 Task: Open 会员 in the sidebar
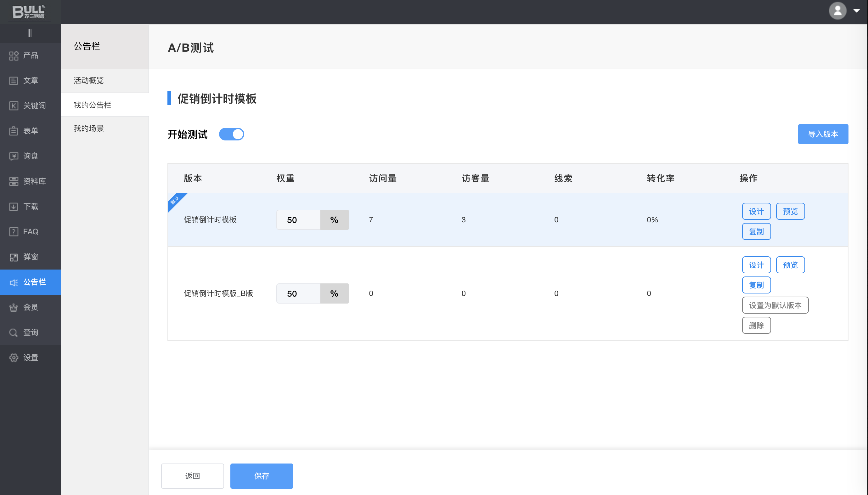(31, 308)
